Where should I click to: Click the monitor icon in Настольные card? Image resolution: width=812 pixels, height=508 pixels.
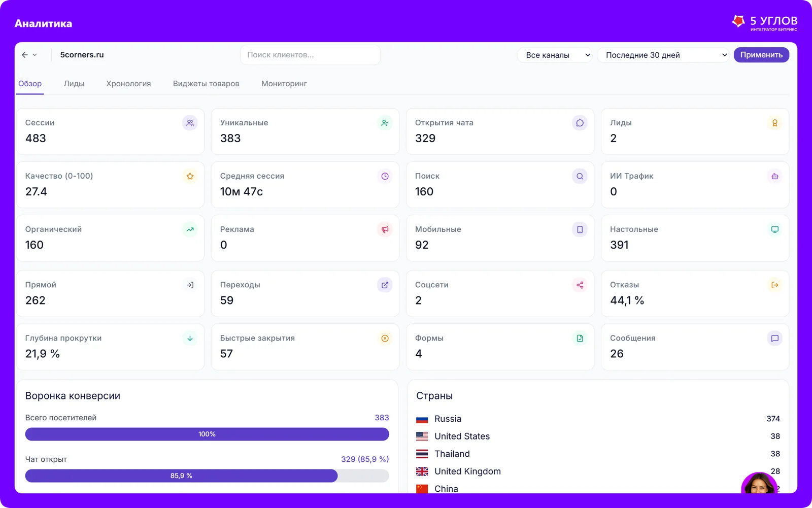pyautogui.click(x=774, y=229)
